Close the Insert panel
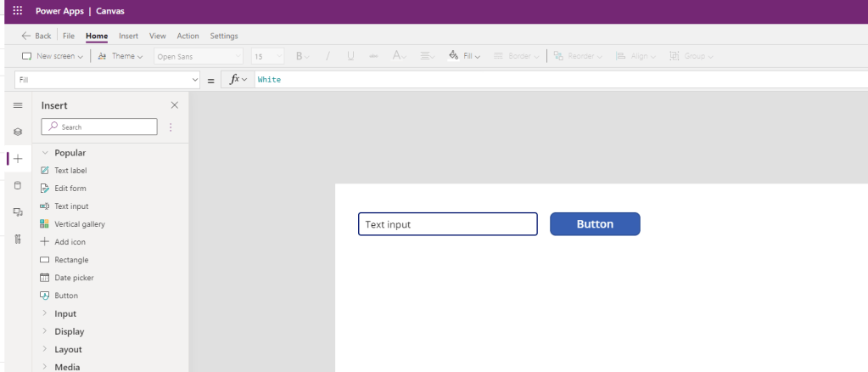Screen dimensions: 868x372 [x=175, y=105]
